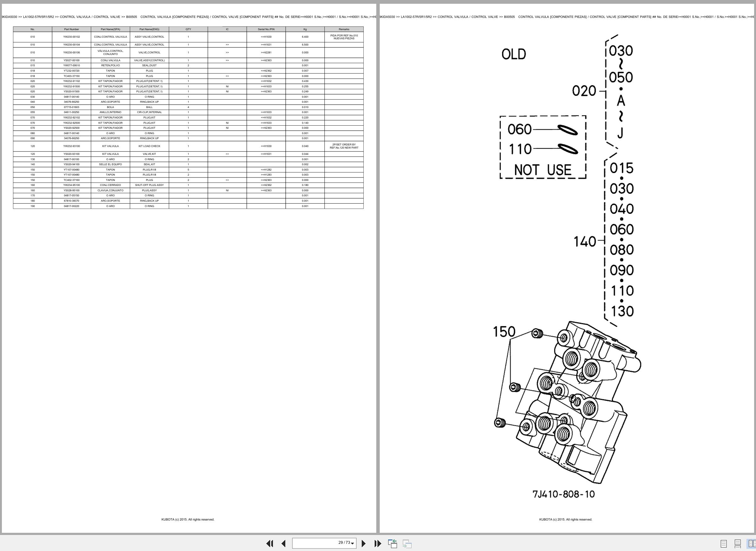This screenshot has height=551, width=756.
Task: Click part number YW230-00104 cell
Action: click(x=71, y=45)
